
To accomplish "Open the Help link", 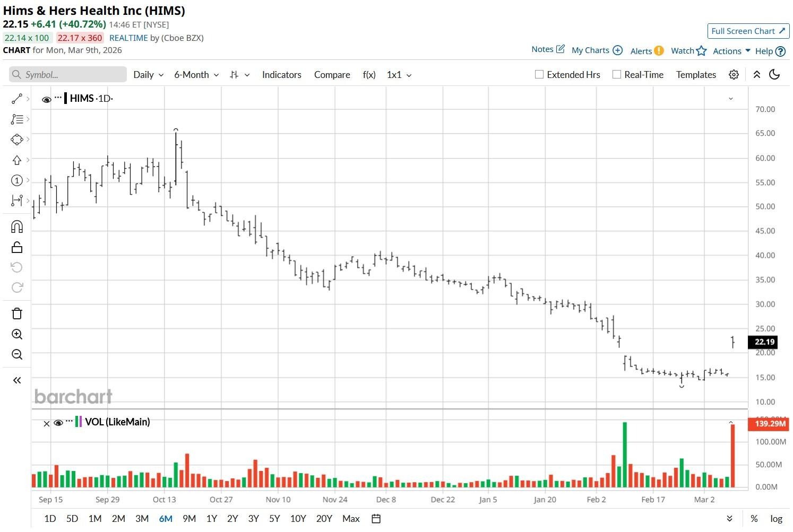I will pos(770,51).
